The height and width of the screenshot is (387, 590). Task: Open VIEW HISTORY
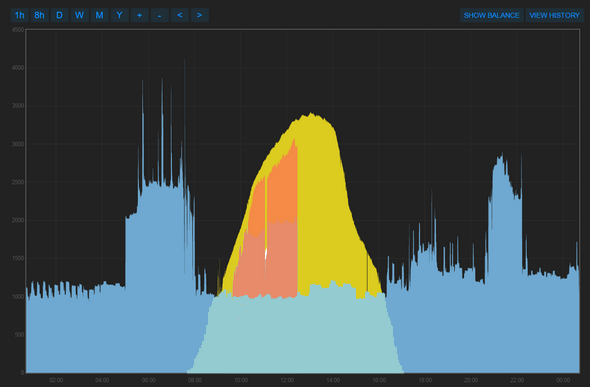coord(555,15)
